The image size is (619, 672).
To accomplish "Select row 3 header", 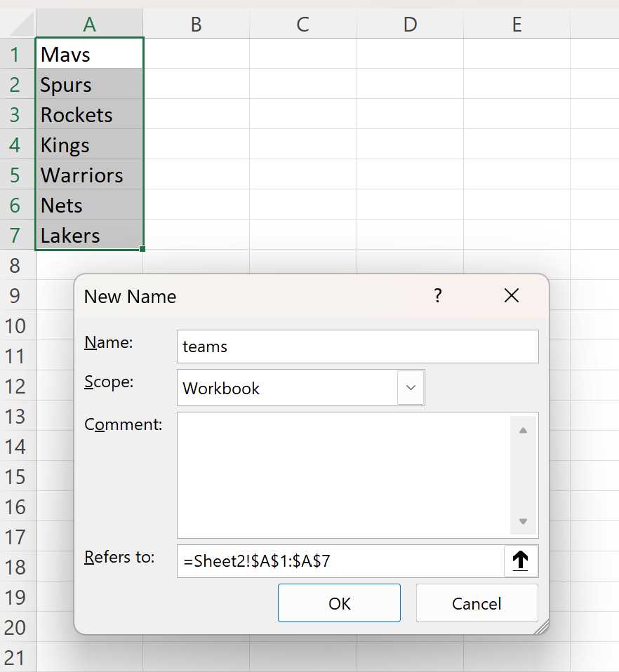I will 18,114.
